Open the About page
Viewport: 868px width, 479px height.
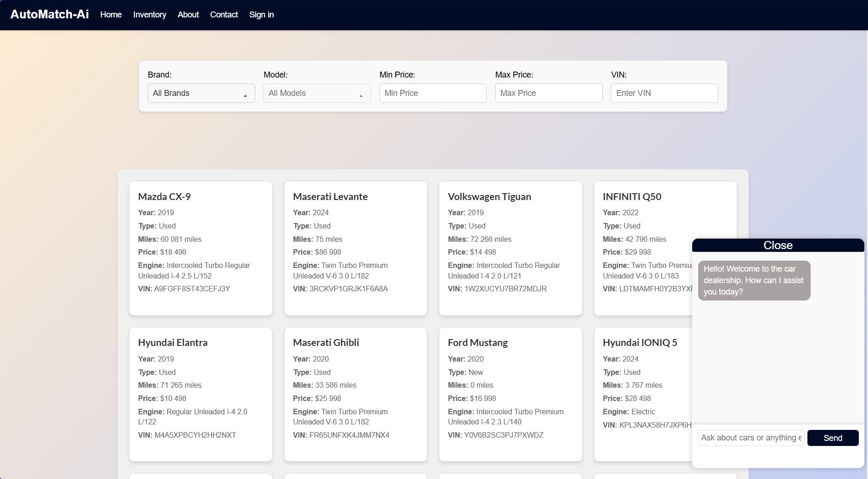(188, 15)
